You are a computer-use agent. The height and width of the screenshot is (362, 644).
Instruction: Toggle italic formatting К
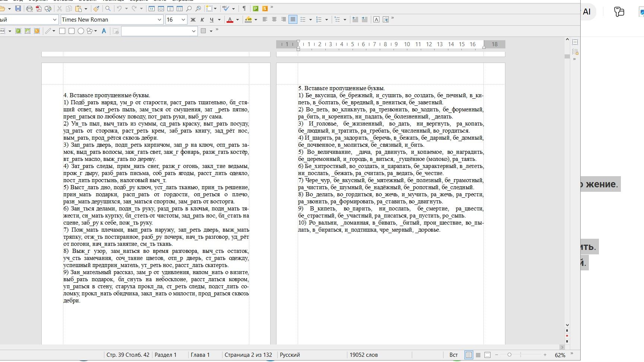[x=202, y=19]
